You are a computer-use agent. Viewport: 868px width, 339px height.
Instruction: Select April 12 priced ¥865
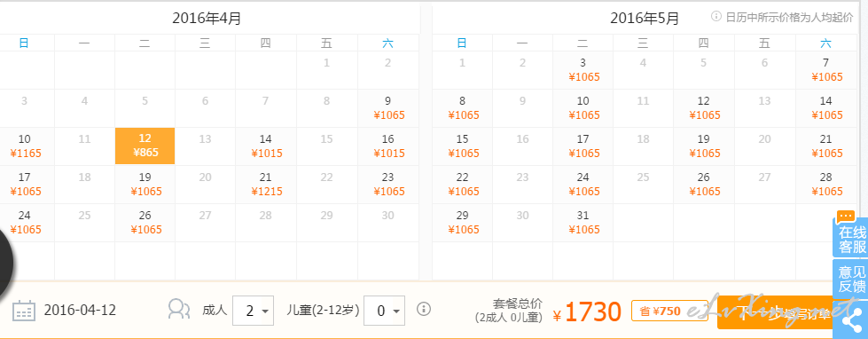tap(145, 146)
